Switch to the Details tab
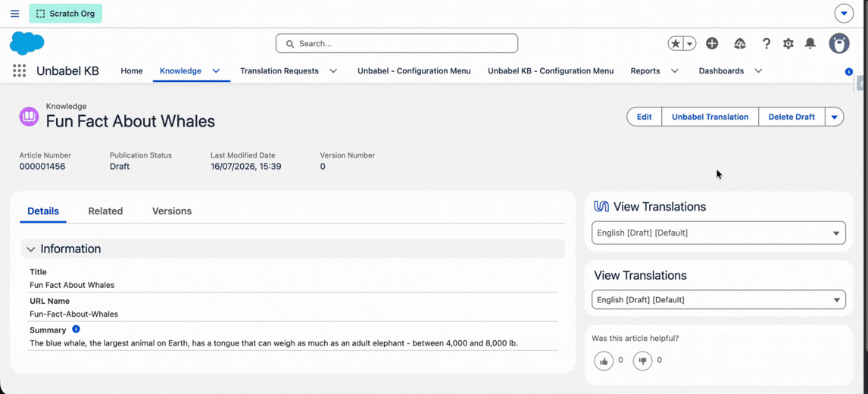 coord(43,211)
